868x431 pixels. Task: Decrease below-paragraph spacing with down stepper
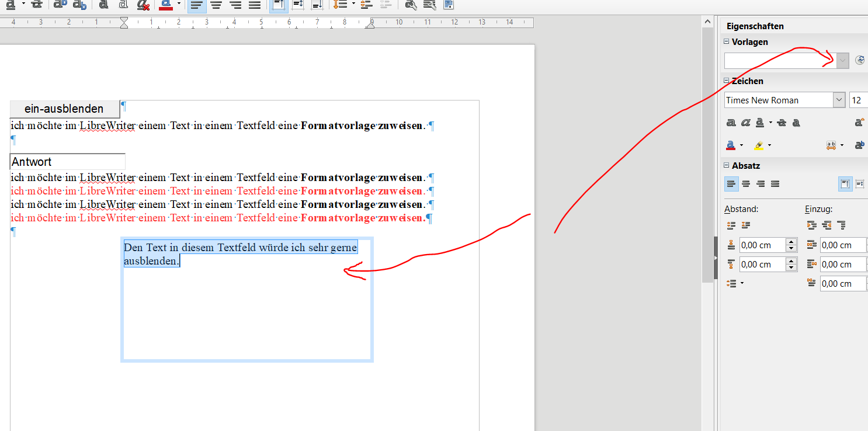click(791, 268)
